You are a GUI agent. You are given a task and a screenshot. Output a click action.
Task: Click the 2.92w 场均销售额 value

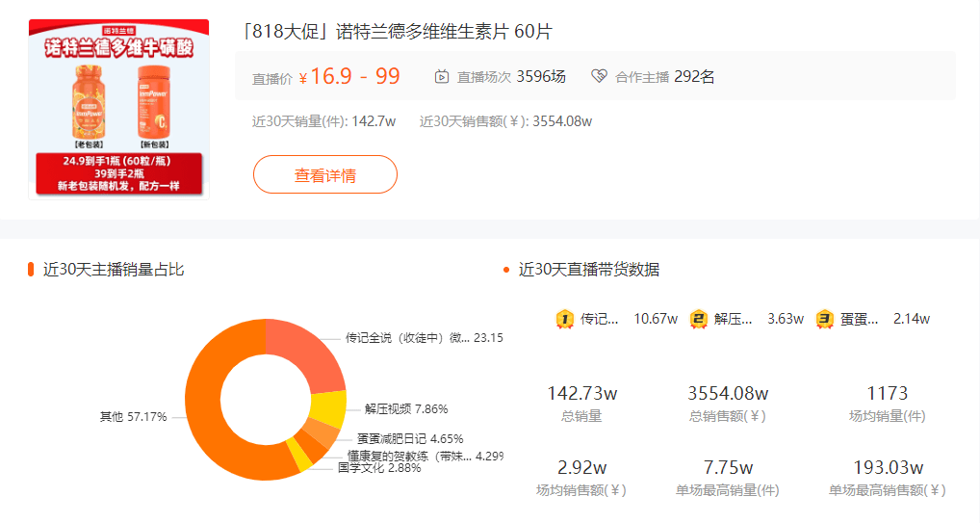[x=581, y=467]
